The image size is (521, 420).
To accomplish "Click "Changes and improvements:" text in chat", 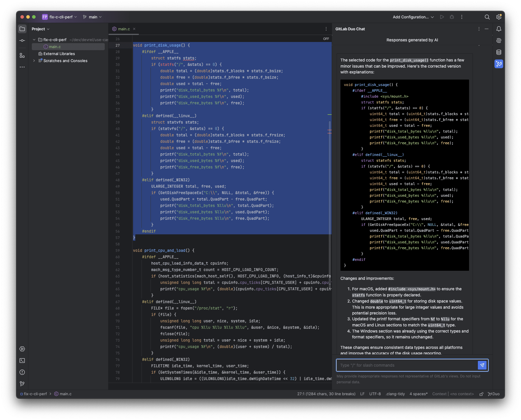I will pos(367,278).
